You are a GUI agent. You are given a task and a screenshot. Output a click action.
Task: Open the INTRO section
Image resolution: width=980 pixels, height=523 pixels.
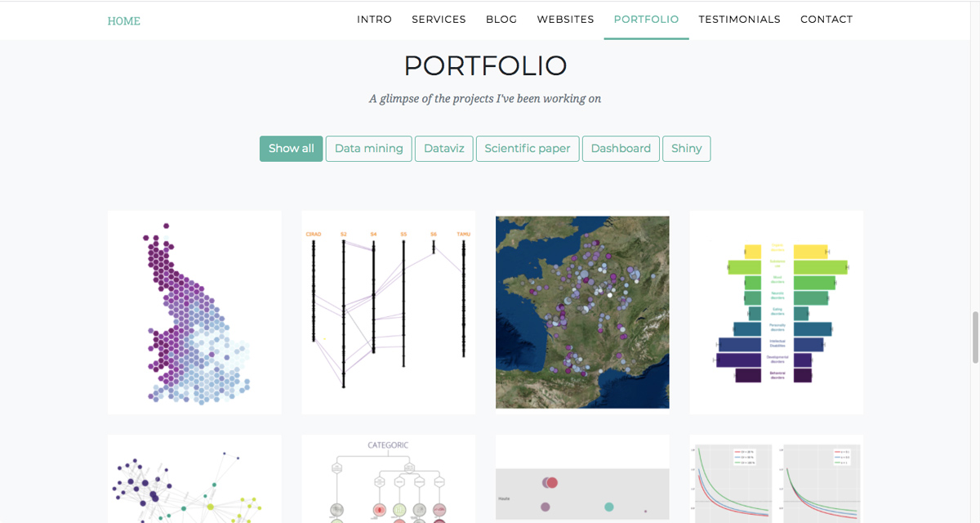click(374, 19)
